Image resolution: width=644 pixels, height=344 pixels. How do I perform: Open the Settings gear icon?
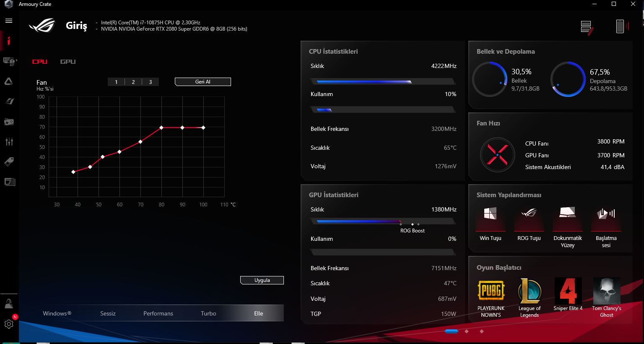9,324
